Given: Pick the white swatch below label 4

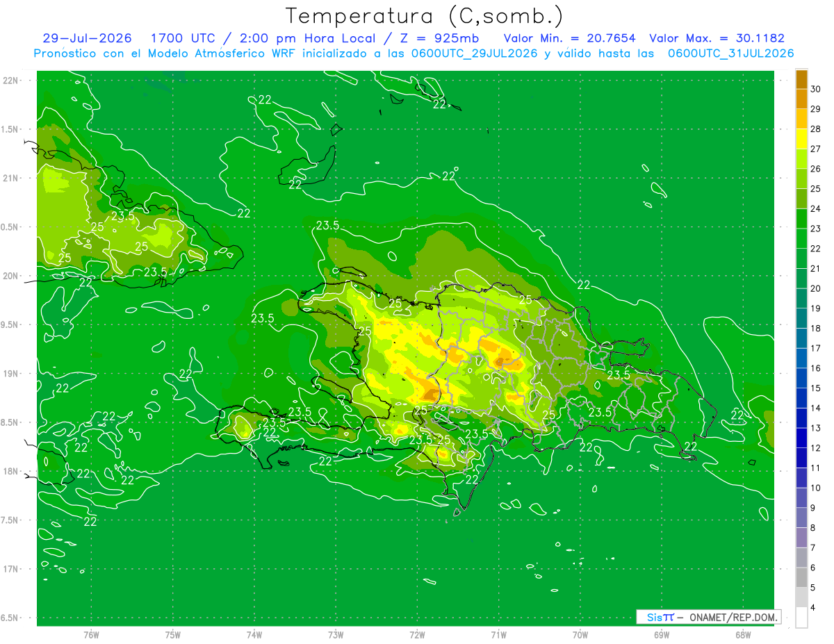Looking at the screenshot, I should pyautogui.click(x=801, y=618).
